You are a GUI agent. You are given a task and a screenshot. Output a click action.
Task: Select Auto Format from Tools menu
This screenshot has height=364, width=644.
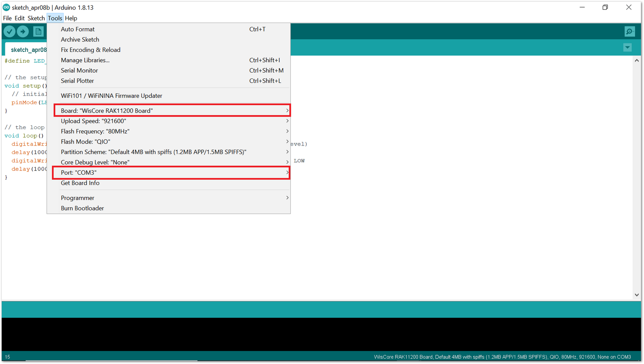168,29
